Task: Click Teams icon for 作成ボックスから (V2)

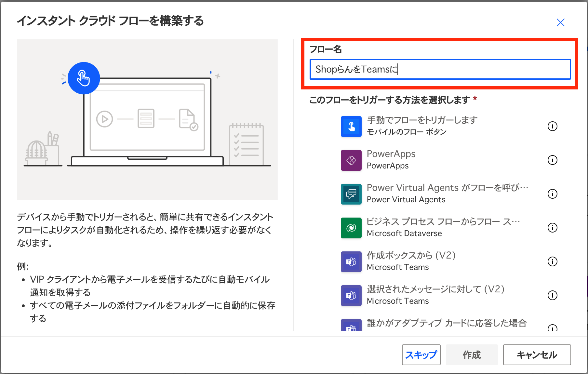Action: click(351, 262)
